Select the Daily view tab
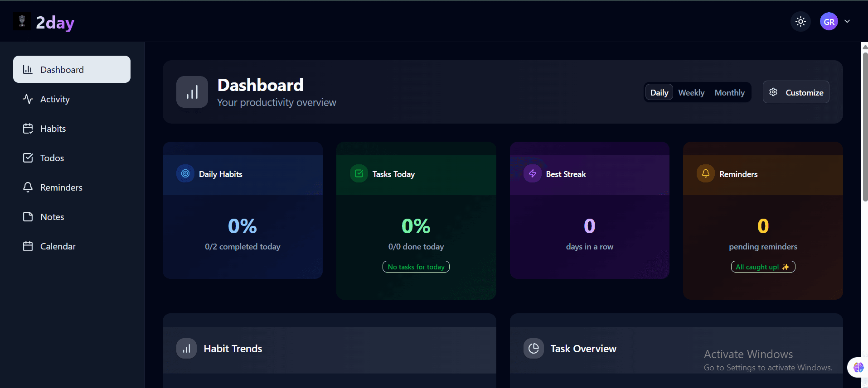This screenshot has width=868, height=388. (x=659, y=92)
